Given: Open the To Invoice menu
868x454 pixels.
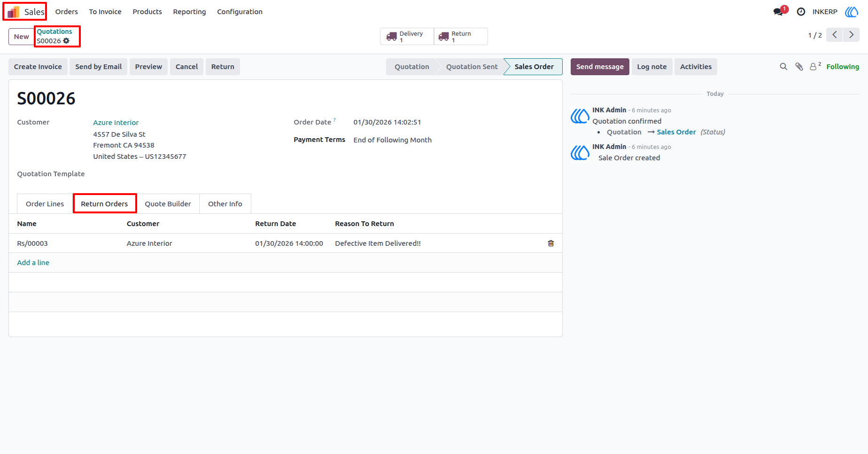Looking at the screenshot, I should coord(105,12).
